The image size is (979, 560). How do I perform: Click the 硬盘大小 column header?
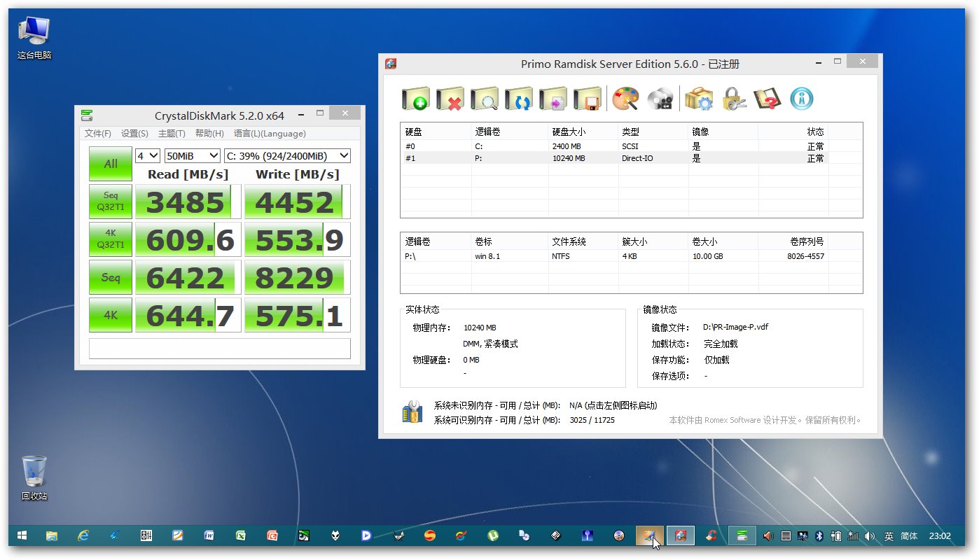click(569, 132)
